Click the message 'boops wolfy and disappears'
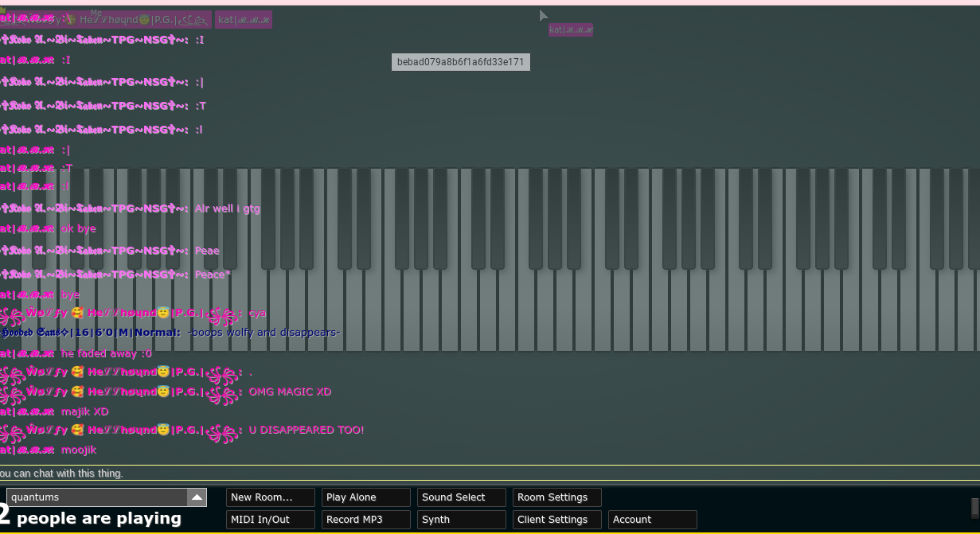Image resolution: width=980 pixels, height=534 pixels. pyautogui.click(x=264, y=333)
